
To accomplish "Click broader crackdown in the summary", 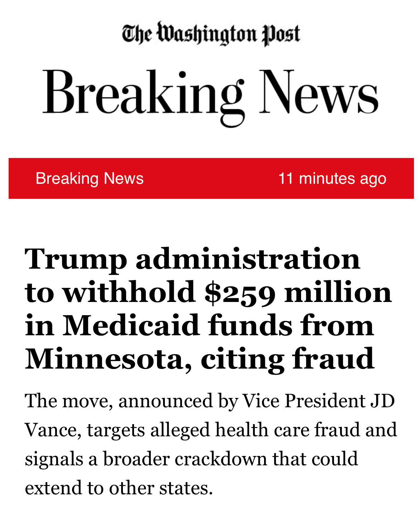I will pos(185,459).
